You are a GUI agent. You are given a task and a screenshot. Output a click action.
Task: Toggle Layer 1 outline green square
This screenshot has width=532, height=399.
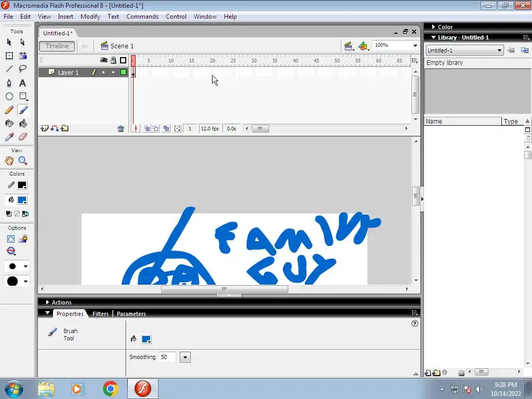pyautogui.click(x=124, y=72)
